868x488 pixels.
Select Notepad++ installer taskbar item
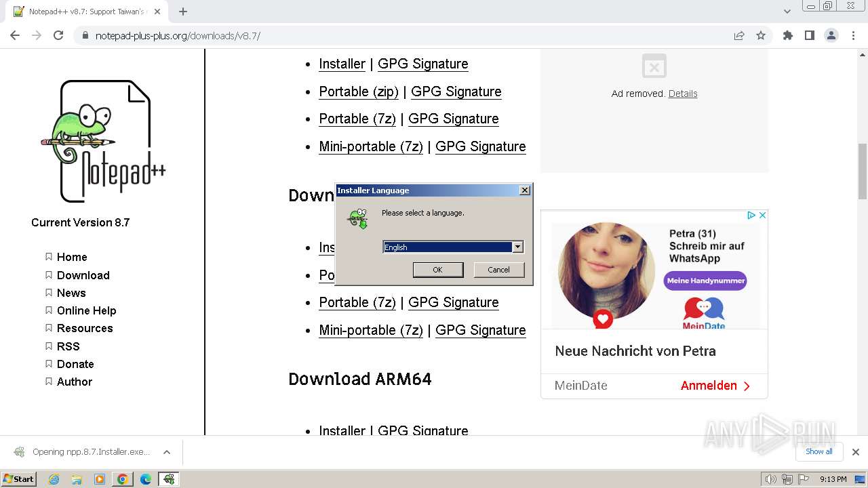pos(169,479)
